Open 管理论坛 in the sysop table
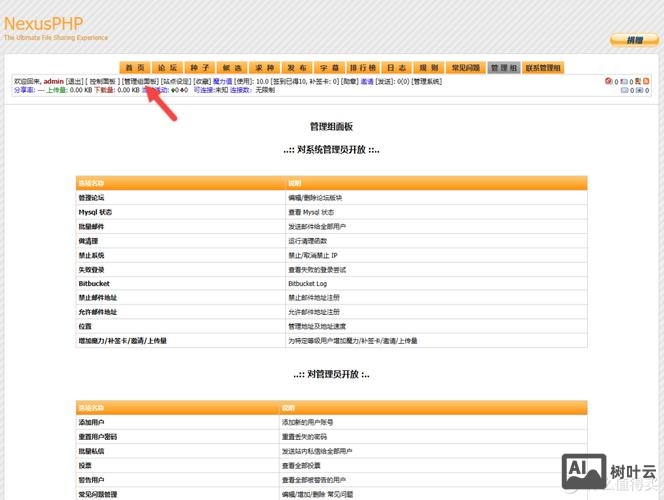 [x=91, y=198]
